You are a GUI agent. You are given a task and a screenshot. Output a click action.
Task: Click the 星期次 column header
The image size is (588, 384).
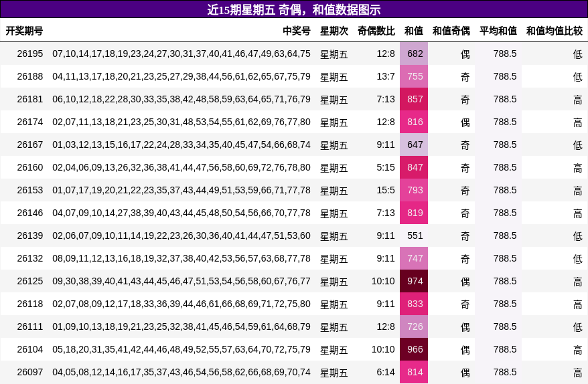pyautogui.click(x=334, y=31)
